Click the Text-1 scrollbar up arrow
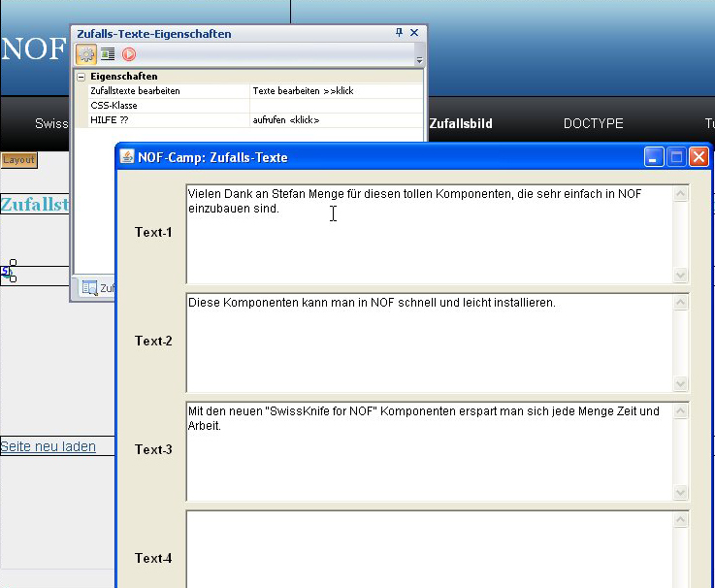Image resolution: width=715 pixels, height=588 pixels. click(x=681, y=193)
